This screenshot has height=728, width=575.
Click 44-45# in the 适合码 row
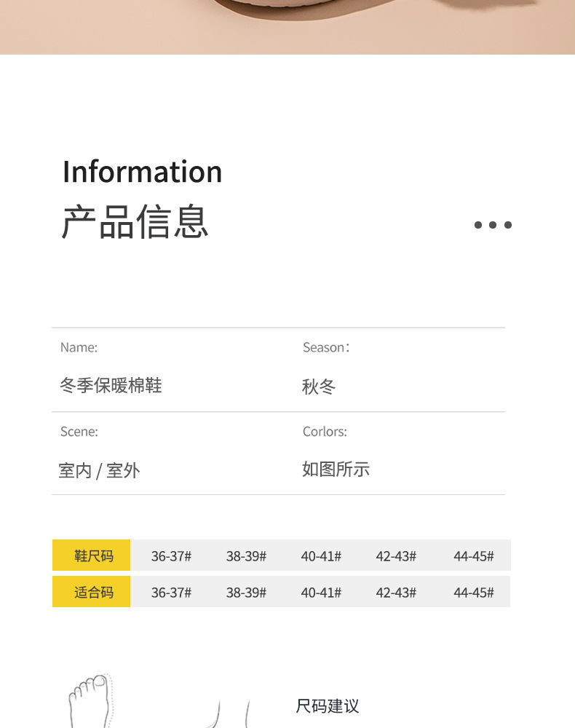473,593
